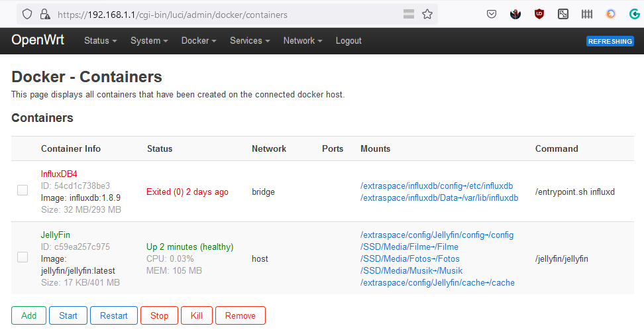Click the OpenWrt brand link
Image resolution: width=644 pixels, height=334 pixels.
tap(38, 40)
